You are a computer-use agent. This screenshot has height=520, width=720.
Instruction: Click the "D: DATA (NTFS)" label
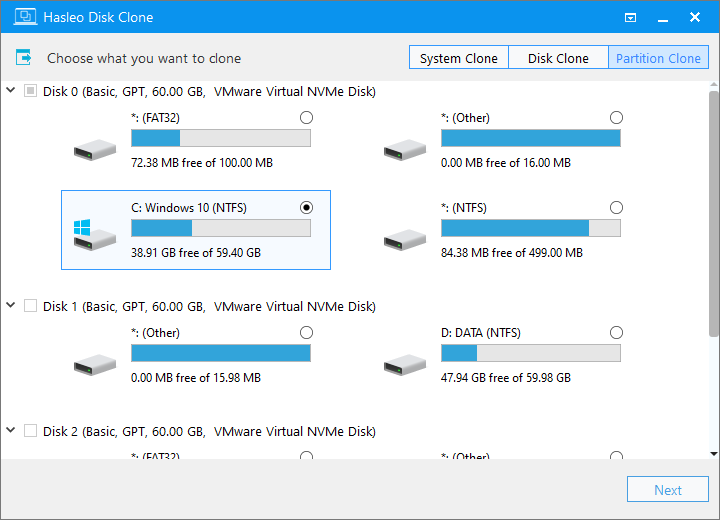click(x=481, y=333)
